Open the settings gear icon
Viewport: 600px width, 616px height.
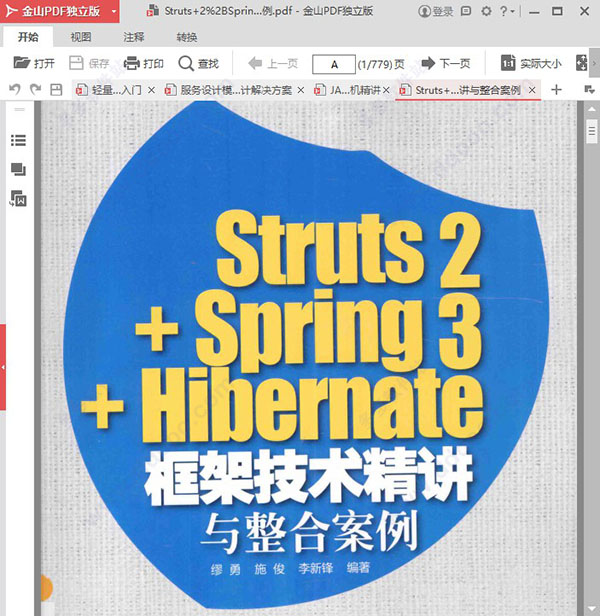tap(486, 11)
